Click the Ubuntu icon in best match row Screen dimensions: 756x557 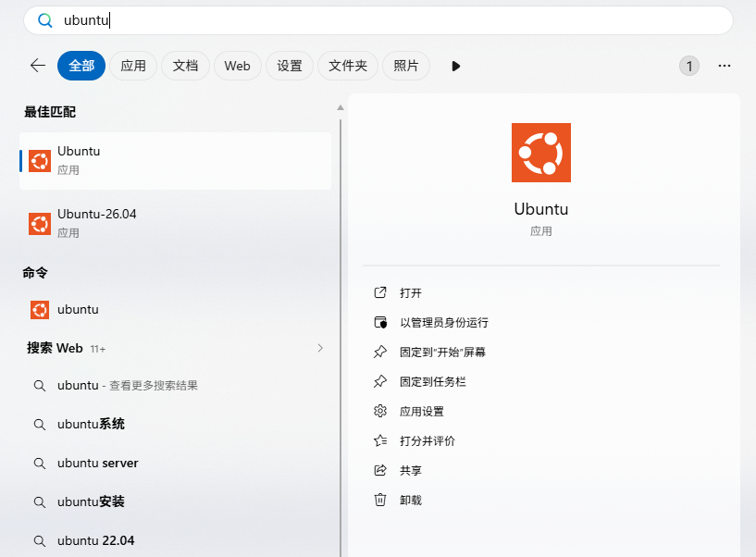tap(40, 161)
